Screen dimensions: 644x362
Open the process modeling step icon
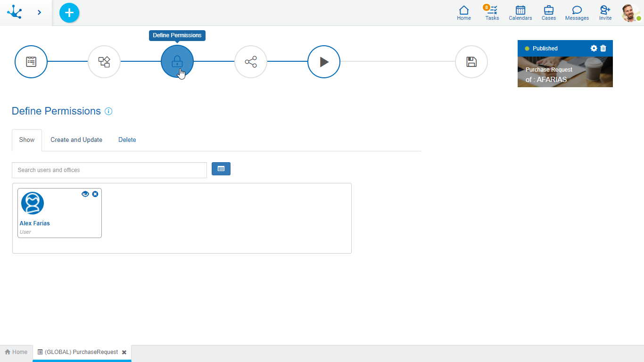[x=104, y=62]
